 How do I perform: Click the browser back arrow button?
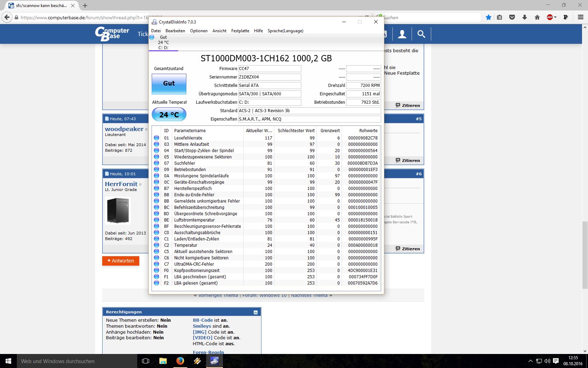(7, 17)
